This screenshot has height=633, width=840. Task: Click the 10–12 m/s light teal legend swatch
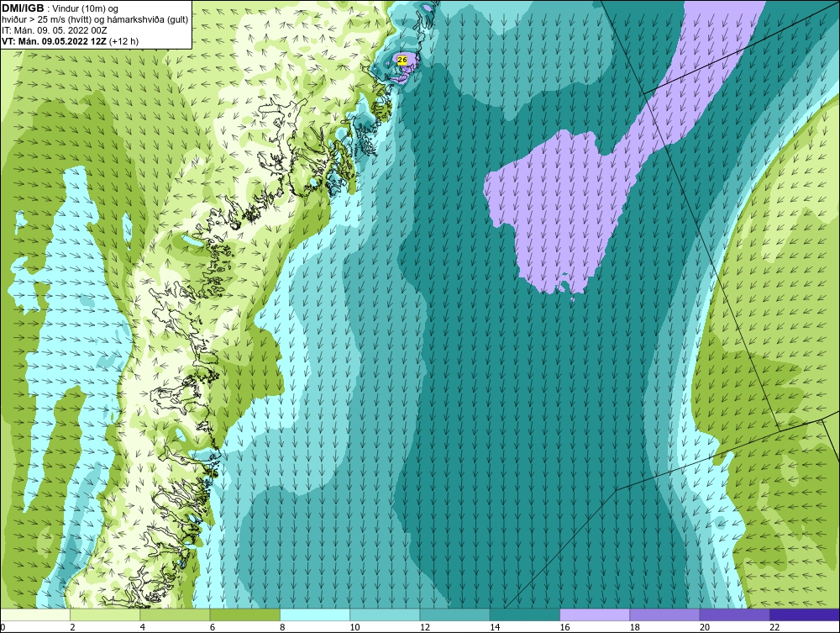point(385,615)
